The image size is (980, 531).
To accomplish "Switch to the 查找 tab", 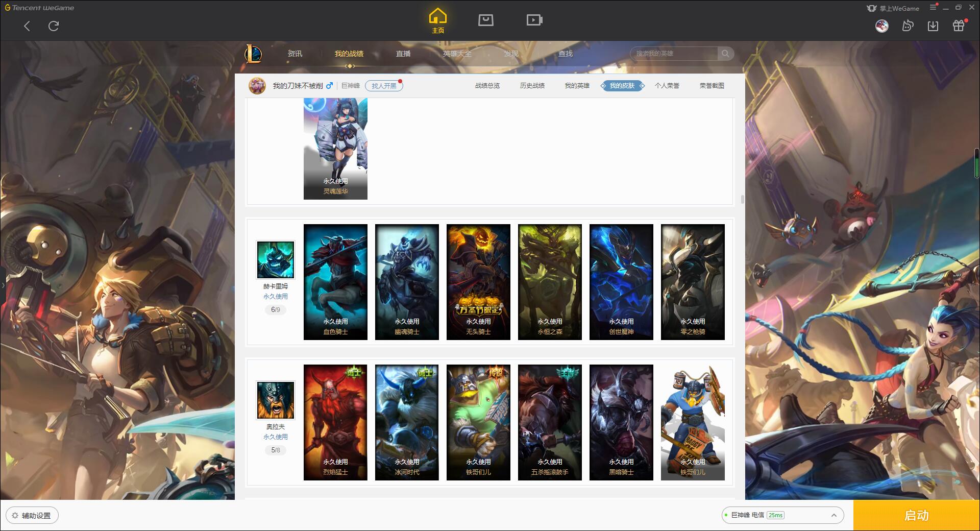I will 566,54.
